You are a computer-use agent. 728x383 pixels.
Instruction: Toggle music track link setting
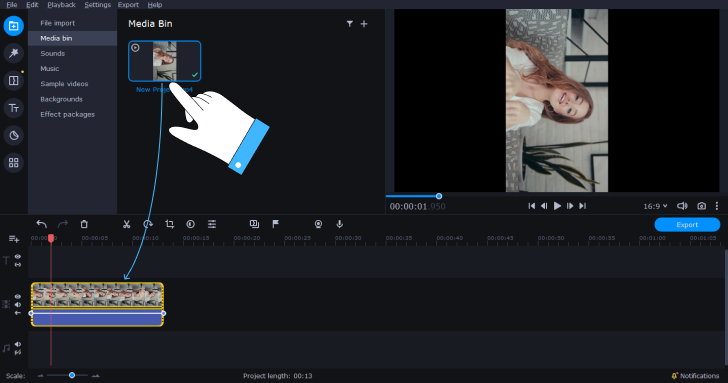click(x=18, y=352)
